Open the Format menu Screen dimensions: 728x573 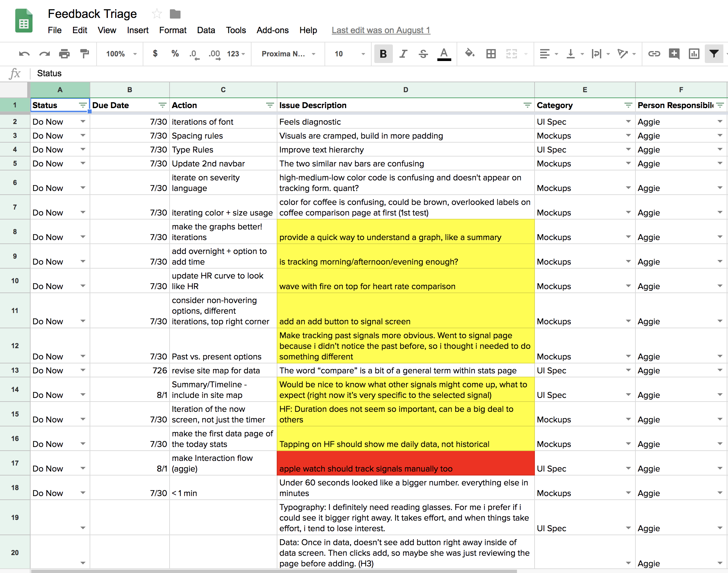pyautogui.click(x=173, y=30)
